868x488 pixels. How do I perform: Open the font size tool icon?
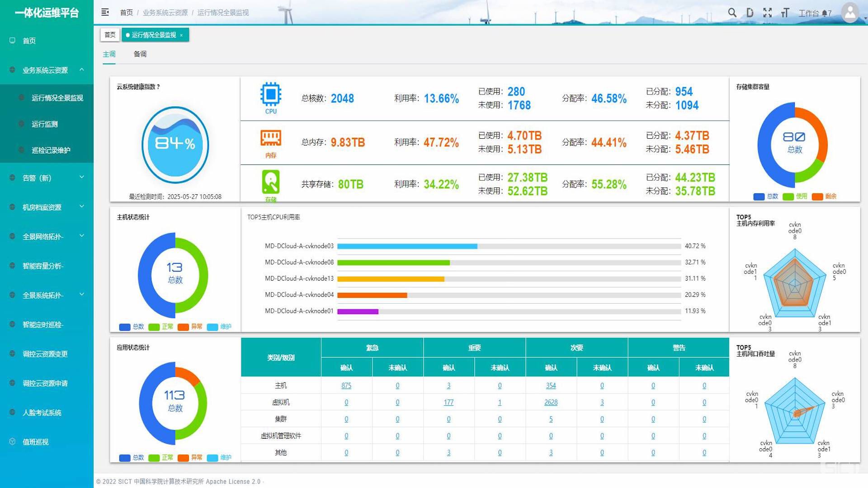point(785,13)
